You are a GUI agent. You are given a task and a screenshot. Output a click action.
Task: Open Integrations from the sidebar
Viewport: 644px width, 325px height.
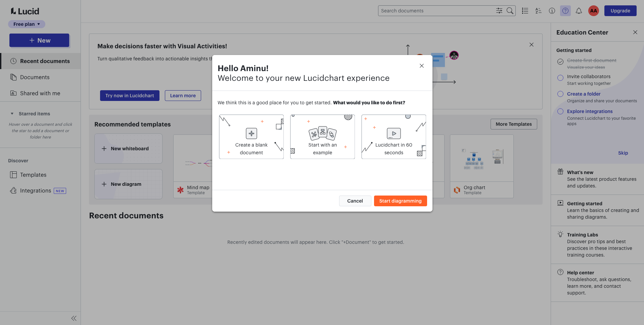click(36, 191)
